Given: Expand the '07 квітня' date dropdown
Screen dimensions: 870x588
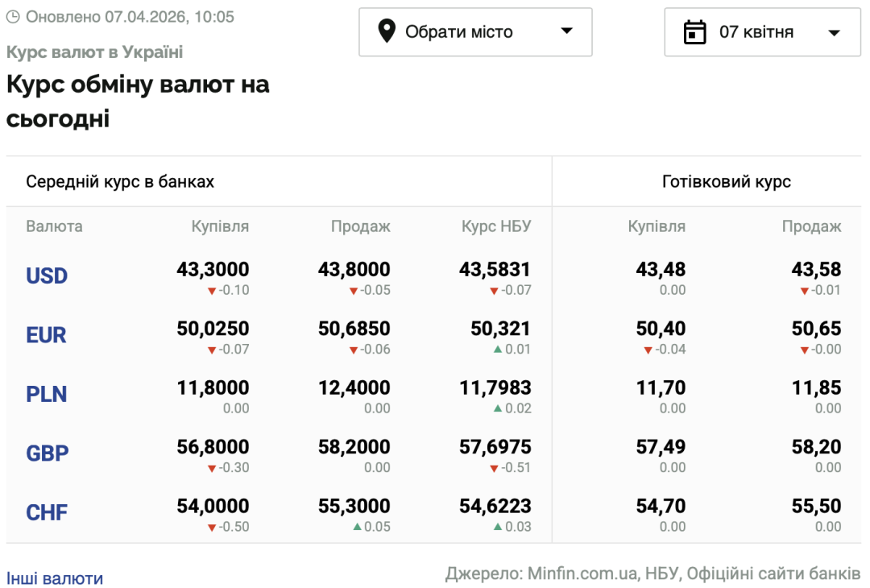Looking at the screenshot, I should click(762, 32).
